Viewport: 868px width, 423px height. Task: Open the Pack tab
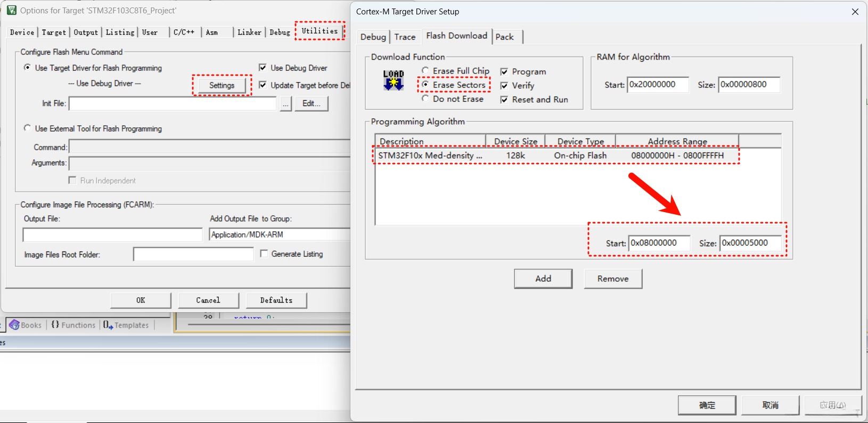(x=504, y=37)
